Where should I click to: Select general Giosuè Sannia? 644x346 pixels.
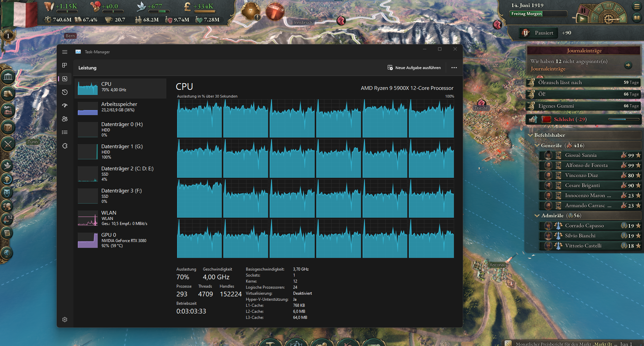click(590, 155)
